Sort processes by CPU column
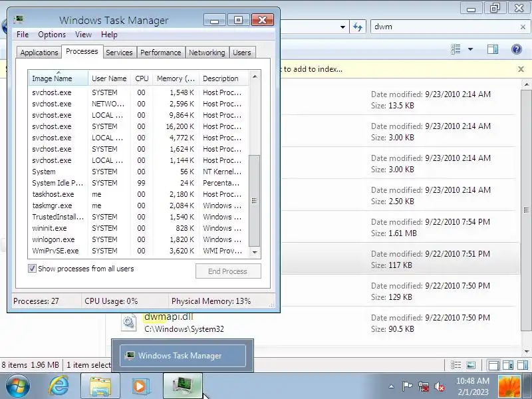Screen dimensions: 532x399 tap(142, 78)
